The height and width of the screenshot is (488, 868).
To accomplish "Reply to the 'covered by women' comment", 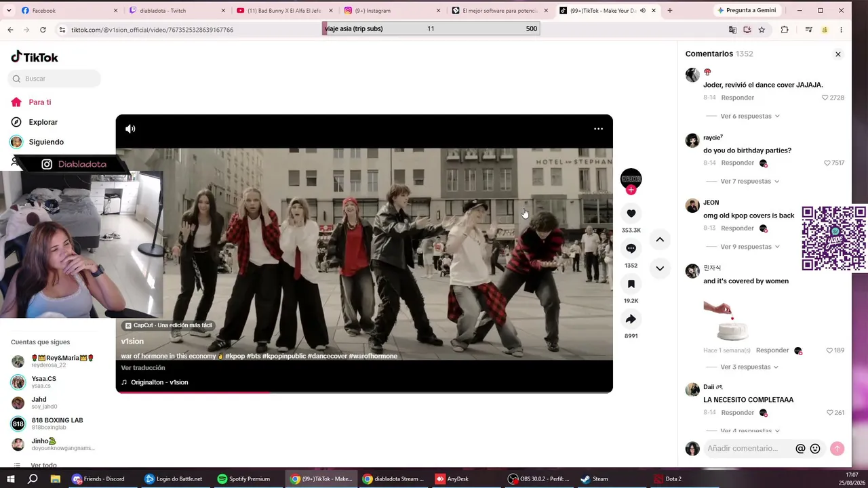I will [772, 350].
